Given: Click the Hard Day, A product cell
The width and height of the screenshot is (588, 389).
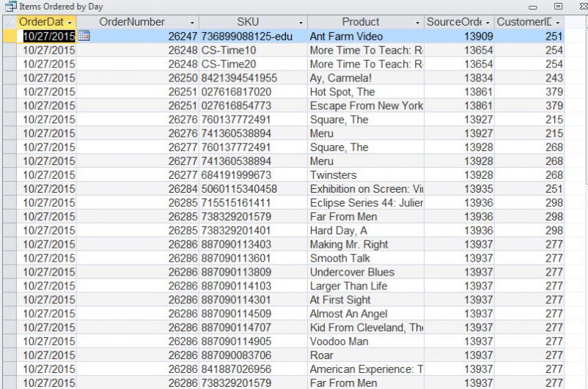Looking at the screenshot, I should pyautogui.click(x=366, y=231).
